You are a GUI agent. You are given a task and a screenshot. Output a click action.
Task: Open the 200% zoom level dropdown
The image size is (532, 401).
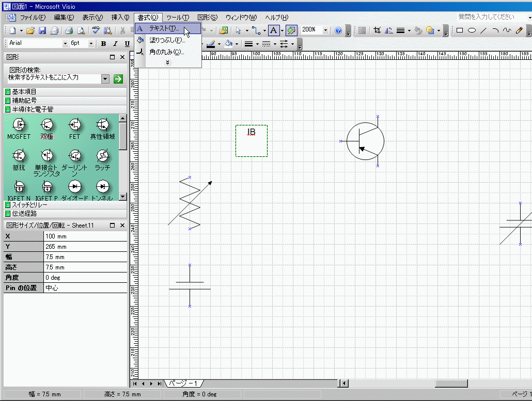point(325,30)
